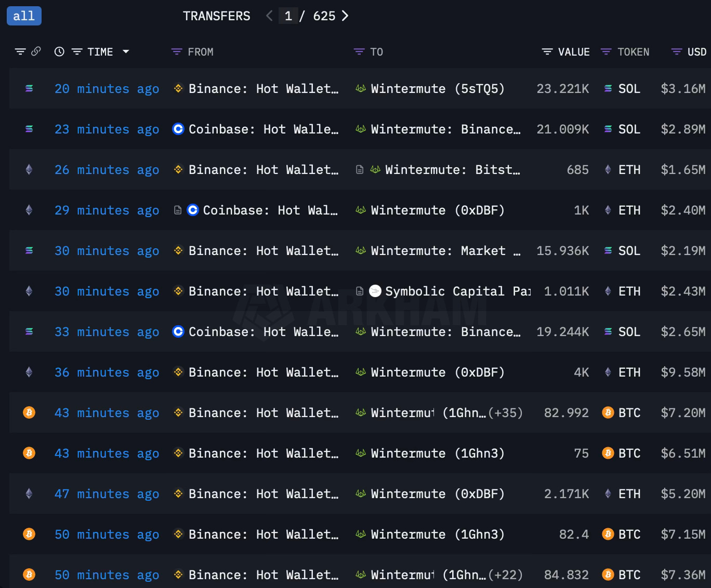Go to next transfers page
Screen dimensions: 711x588
[345, 16]
